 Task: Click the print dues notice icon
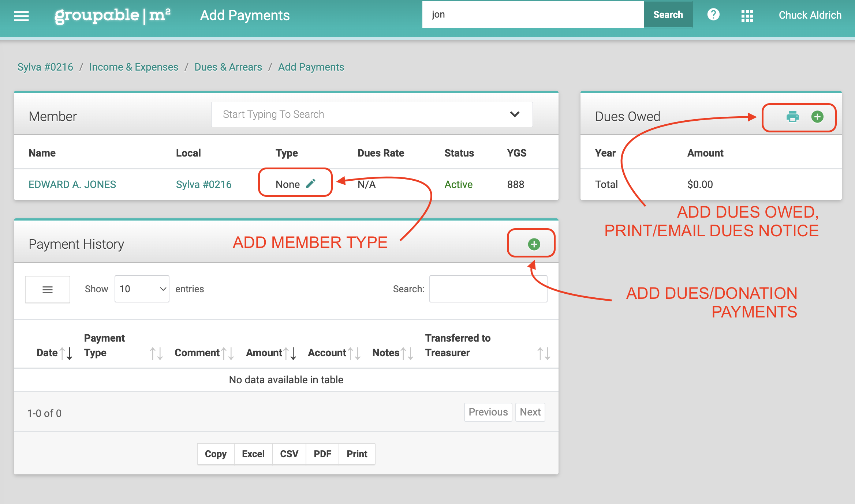(x=792, y=117)
